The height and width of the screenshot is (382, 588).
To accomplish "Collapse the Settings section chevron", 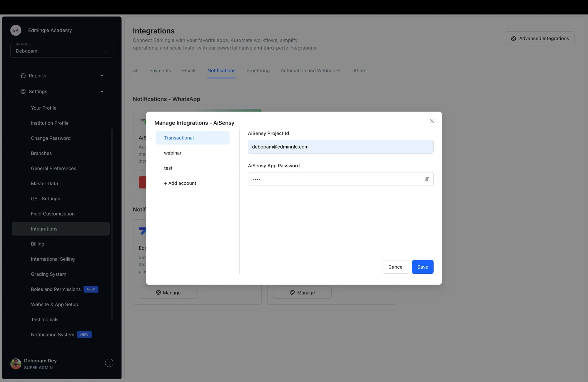I will tap(102, 91).
